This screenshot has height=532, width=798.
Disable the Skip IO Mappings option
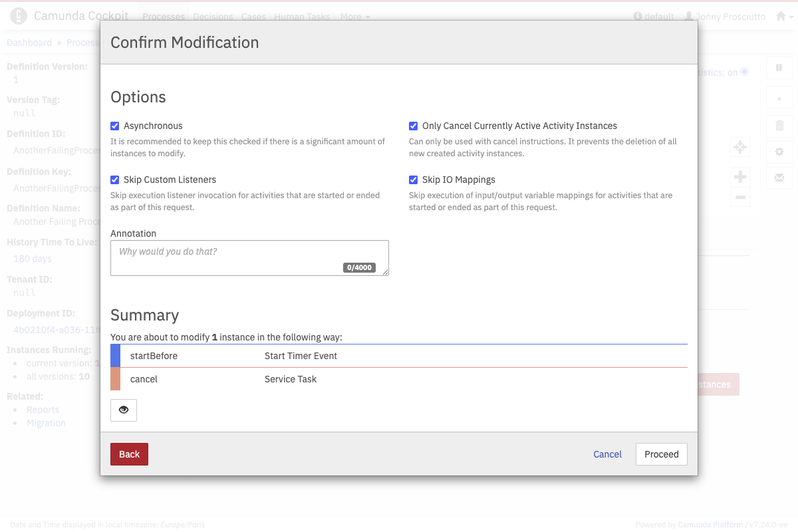point(414,180)
